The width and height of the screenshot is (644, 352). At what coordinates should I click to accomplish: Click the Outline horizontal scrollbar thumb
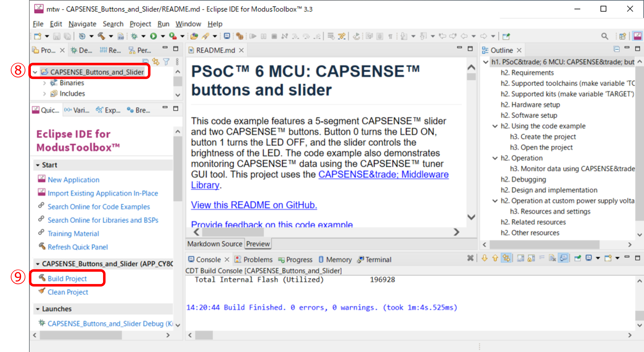click(545, 244)
